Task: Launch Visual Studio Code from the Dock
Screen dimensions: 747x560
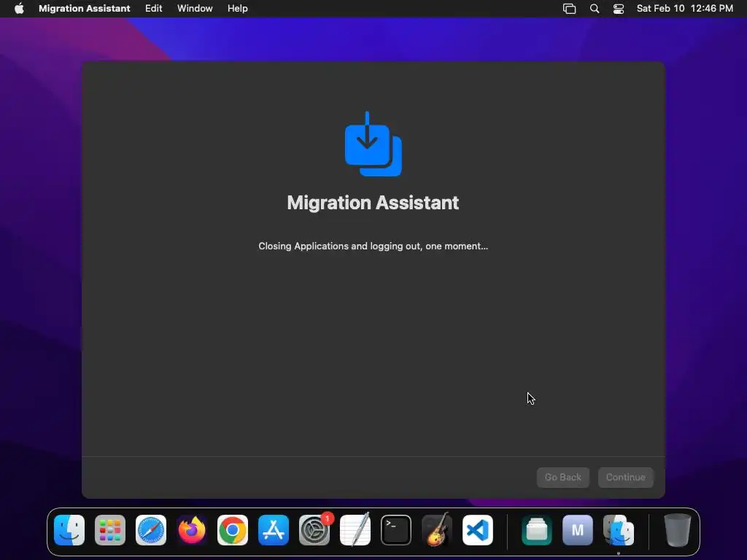Action: 478,530
